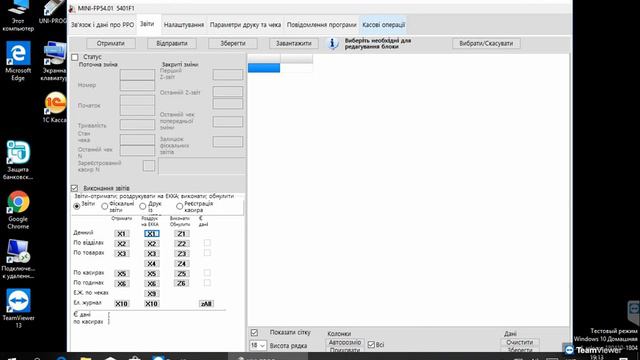The width and height of the screenshot is (640, 360).
Task: Click the Зареєстрований касир N small box
Action: 149,166
